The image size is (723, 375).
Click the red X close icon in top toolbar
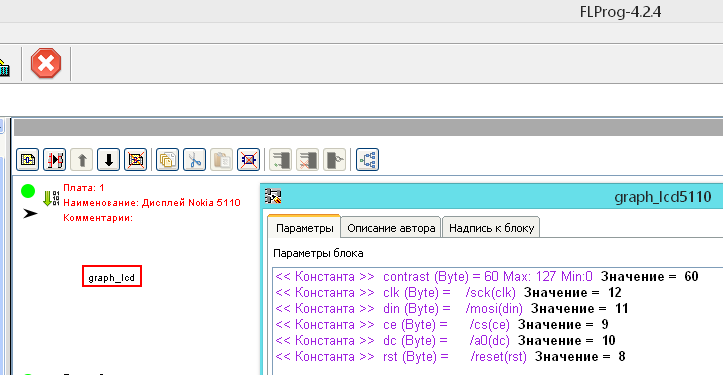click(46, 63)
